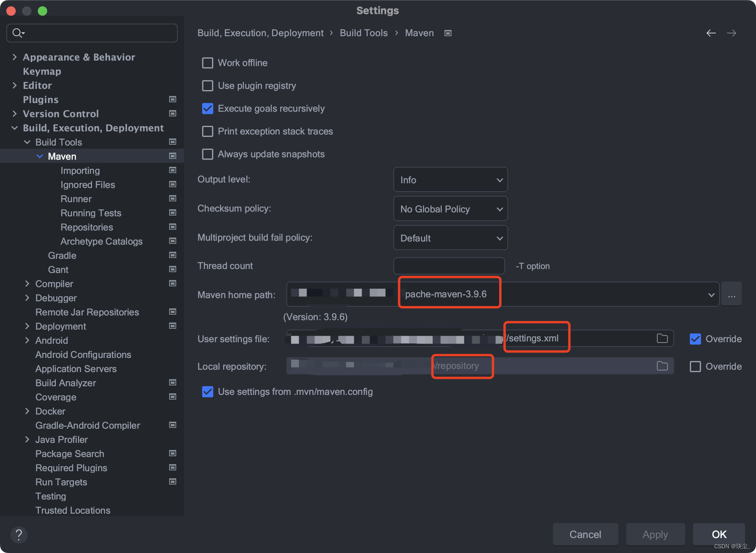Screen dimensions: 756x553
Task: Open Multiproject build fail policy dropdown
Action: [x=450, y=238]
